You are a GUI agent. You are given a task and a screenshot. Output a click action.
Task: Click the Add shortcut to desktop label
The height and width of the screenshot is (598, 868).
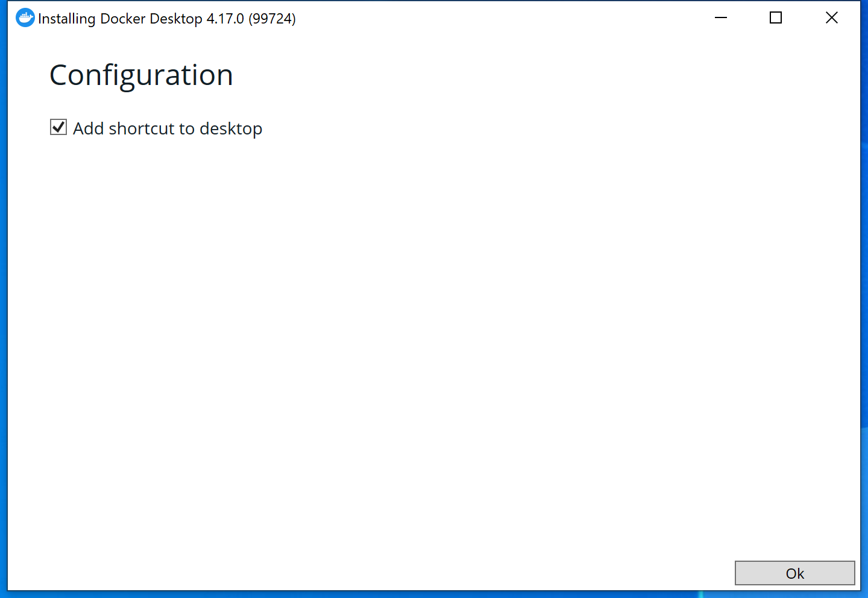point(168,128)
